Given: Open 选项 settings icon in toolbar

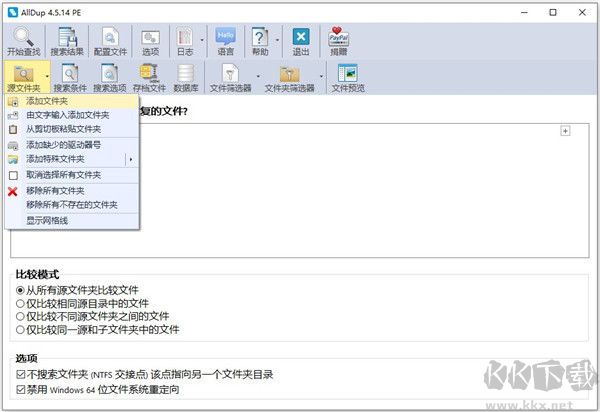Looking at the screenshot, I should point(150,37).
